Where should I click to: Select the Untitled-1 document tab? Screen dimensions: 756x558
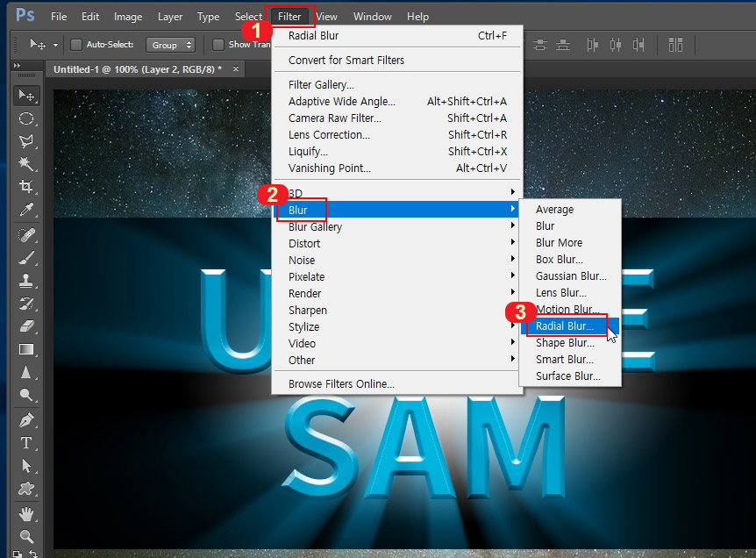pyautogui.click(x=138, y=69)
